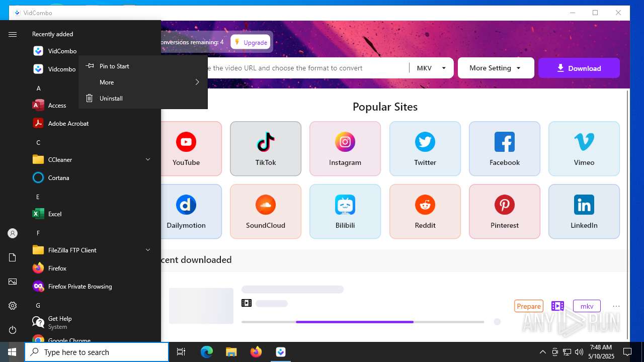Click the Start menu hamburger expand icon

point(13,34)
